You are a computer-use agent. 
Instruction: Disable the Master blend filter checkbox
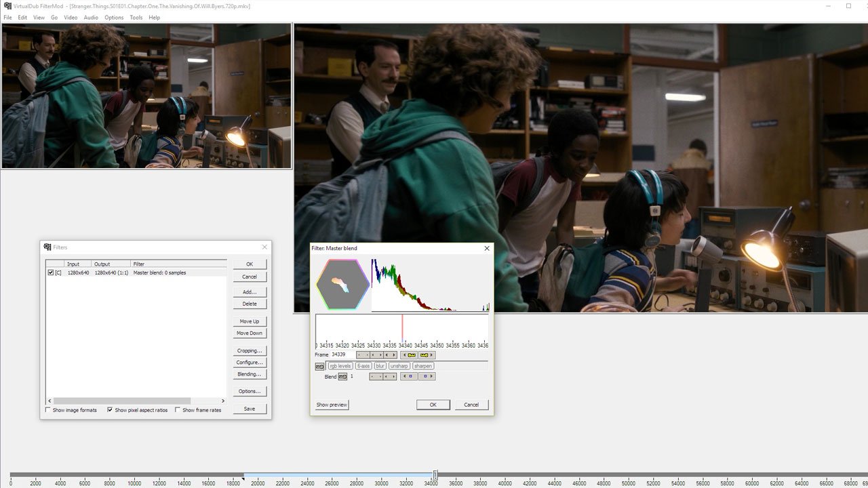(51, 272)
